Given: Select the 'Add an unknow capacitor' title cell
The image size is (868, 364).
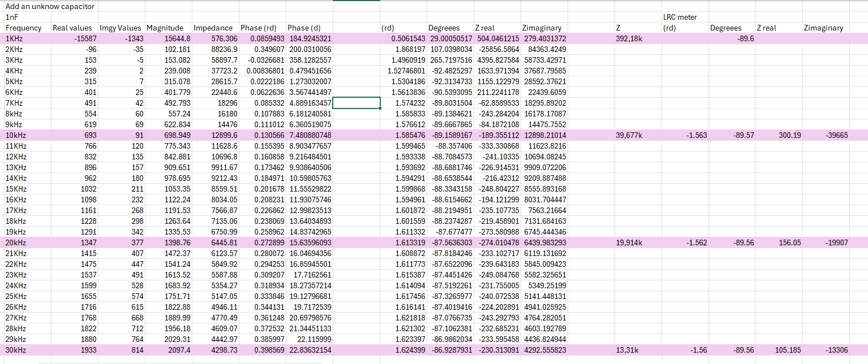Looking at the screenshot, I should 50,7.
